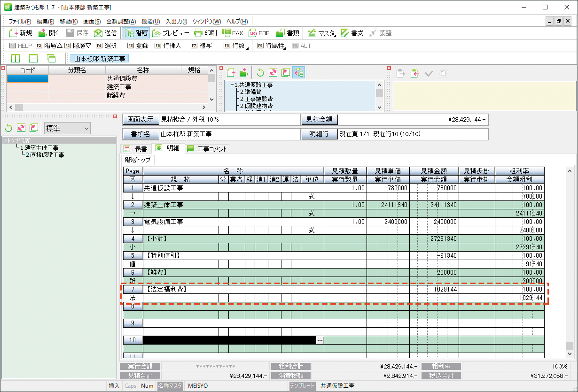Click the 画面表示 button
The image size is (578, 392).
(140, 120)
